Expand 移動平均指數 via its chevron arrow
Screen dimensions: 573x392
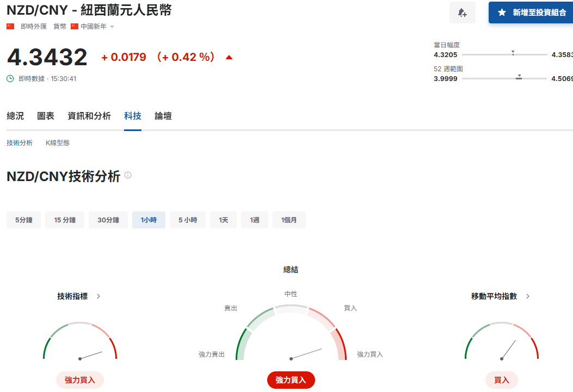click(528, 296)
